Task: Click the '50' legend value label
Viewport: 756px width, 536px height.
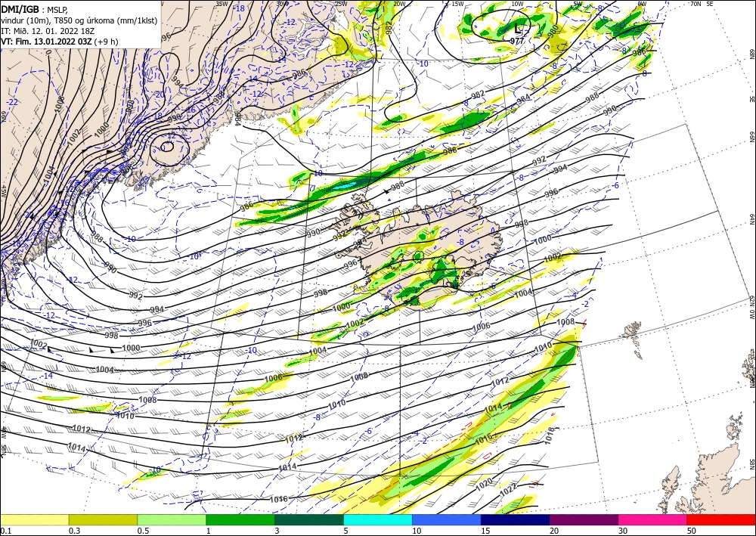Action: (692, 531)
